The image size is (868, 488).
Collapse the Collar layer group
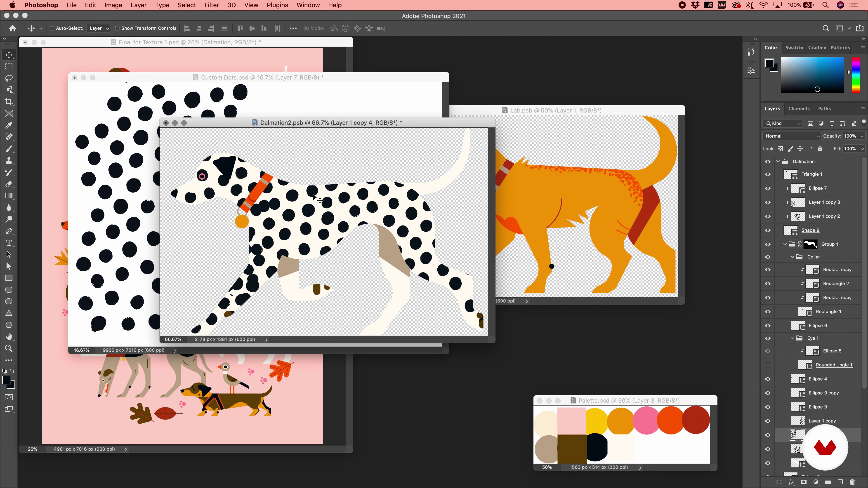click(x=793, y=257)
